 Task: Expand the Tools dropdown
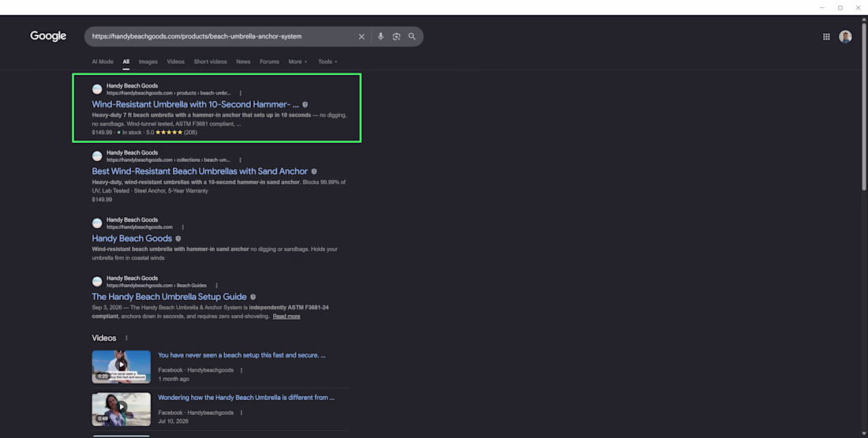pyautogui.click(x=327, y=62)
